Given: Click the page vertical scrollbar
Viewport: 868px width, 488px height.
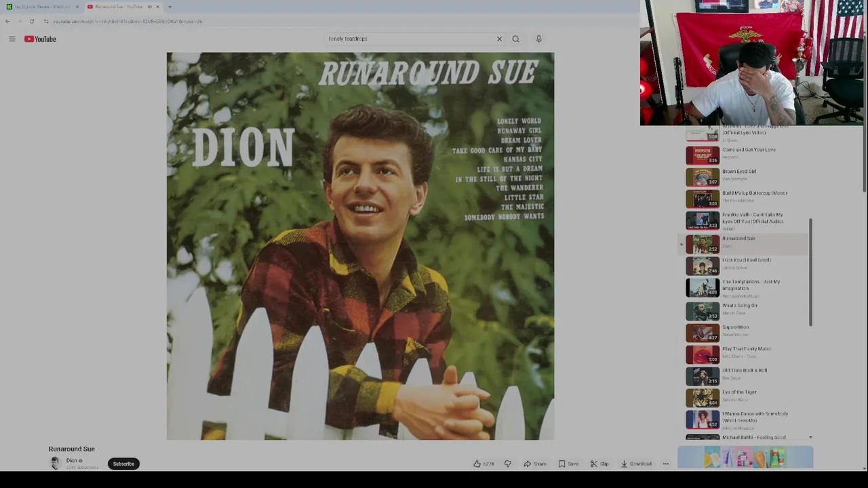Looking at the screenshot, I should click(x=865, y=159).
